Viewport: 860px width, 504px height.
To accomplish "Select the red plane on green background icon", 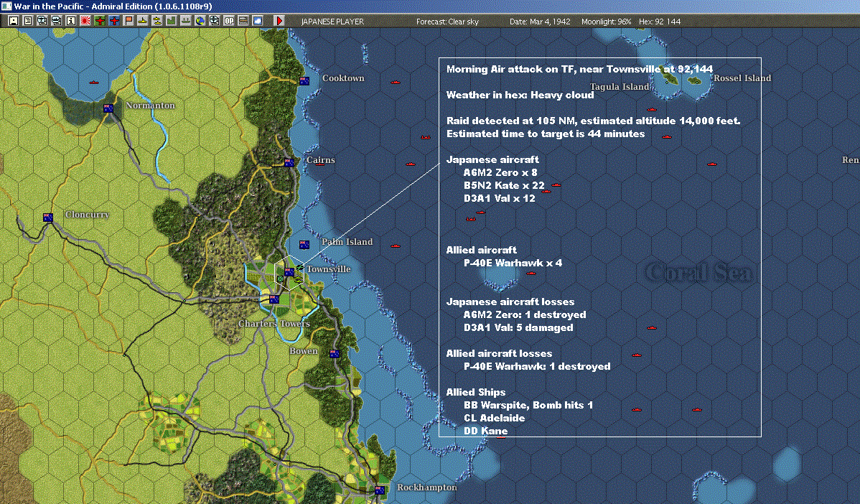I will click(x=100, y=21).
